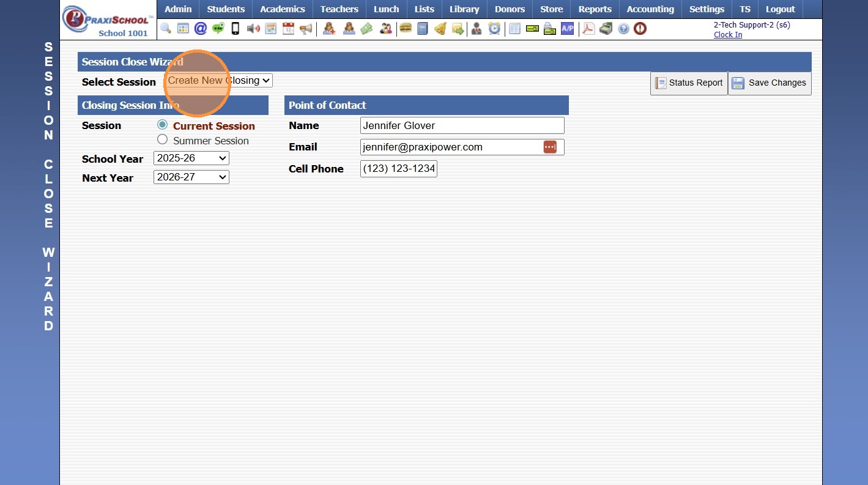Image resolution: width=868 pixels, height=485 pixels.
Task: Click the Status Report button
Action: 689,83
